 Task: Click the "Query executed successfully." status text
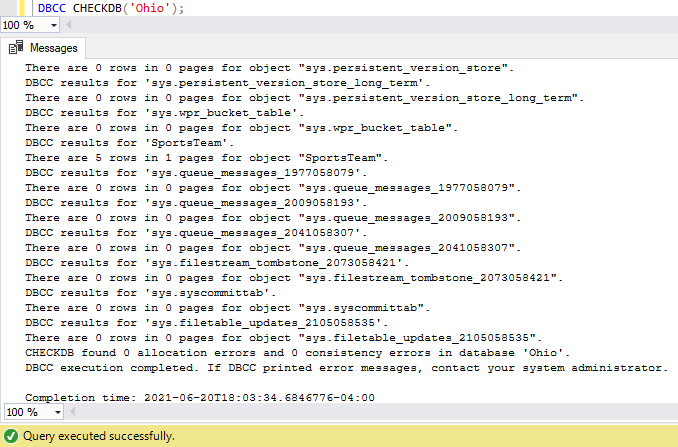click(x=100, y=436)
